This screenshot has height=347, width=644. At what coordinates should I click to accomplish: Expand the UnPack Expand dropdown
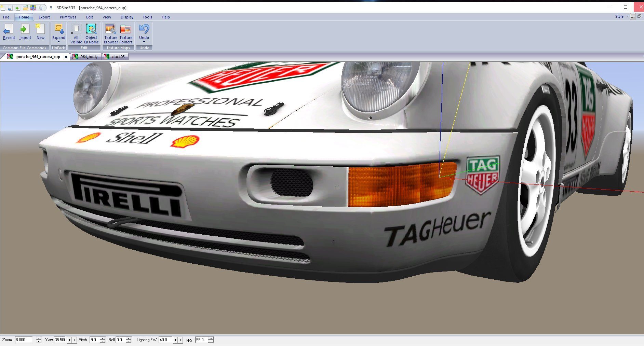pyautogui.click(x=58, y=42)
